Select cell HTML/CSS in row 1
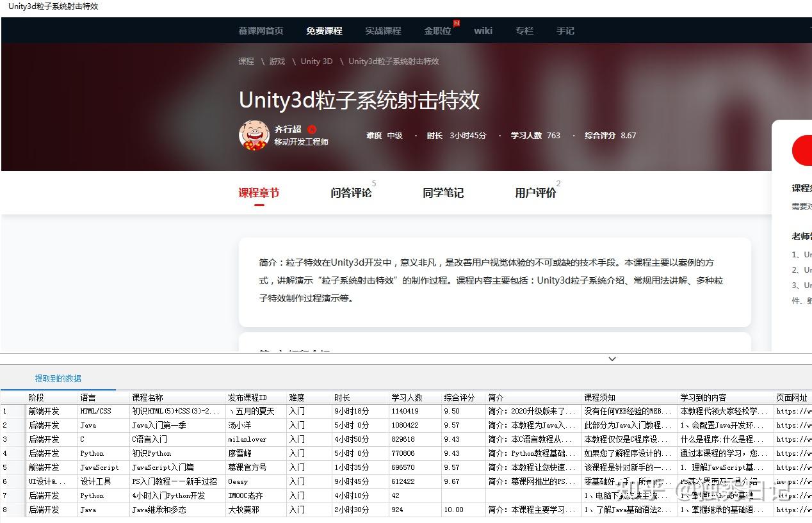Image resolution: width=812 pixels, height=523 pixels. click(103, 411)
